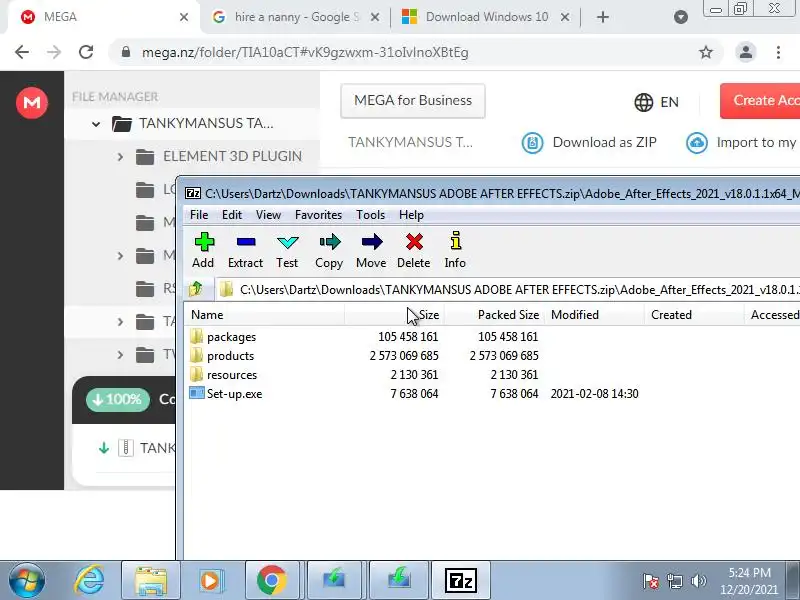The image size is (800, 600).
Task: Select the resources folder in 7-Zip
Action: click(232, 374)
